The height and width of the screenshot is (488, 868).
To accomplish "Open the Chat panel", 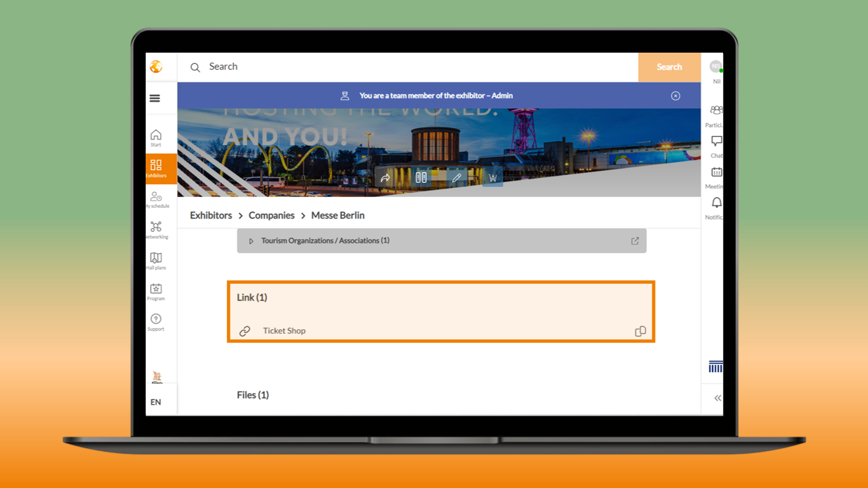I will (x=717, y=146).
